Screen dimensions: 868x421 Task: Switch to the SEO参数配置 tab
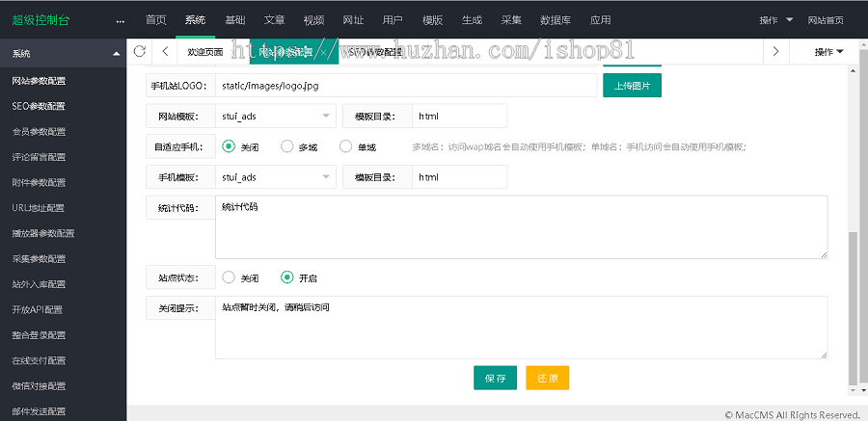[375, 52]
